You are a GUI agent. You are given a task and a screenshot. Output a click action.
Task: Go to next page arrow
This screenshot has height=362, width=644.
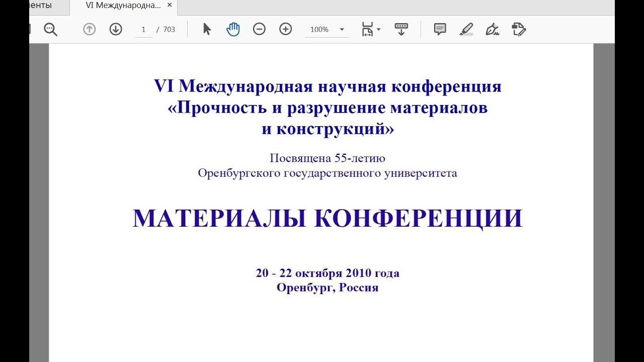click(x=116, y=29)
